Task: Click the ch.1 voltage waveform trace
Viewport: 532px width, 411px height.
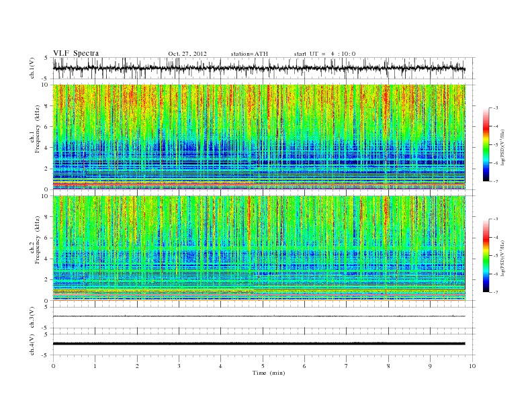Action: pos(259,68)
